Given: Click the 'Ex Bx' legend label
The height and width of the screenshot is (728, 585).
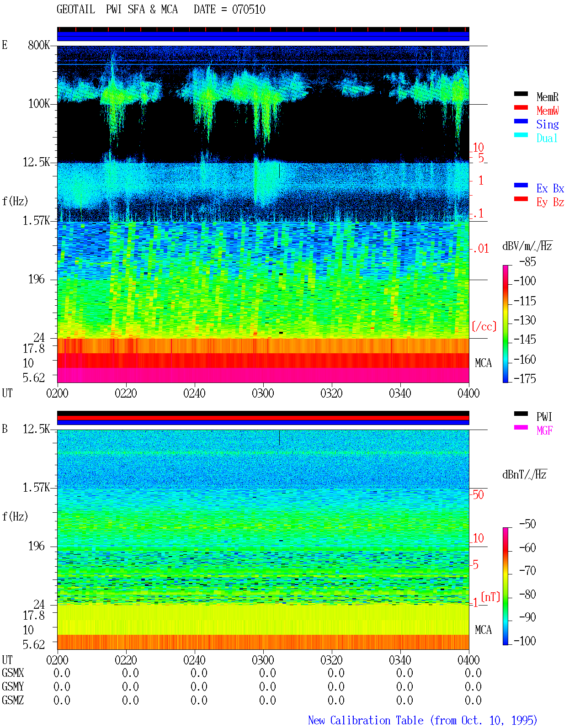Looking at the screenshot, I should coord(550,188).
